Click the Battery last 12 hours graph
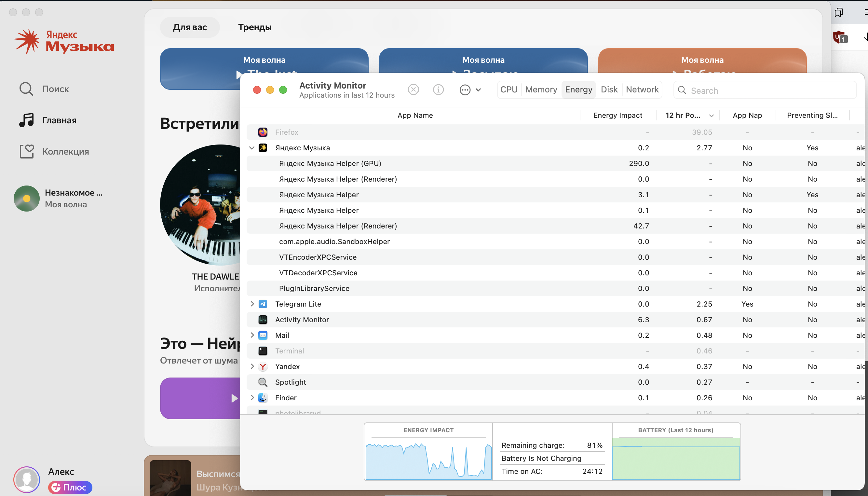This screenshot has height=496, width=868. click(676, 459)
